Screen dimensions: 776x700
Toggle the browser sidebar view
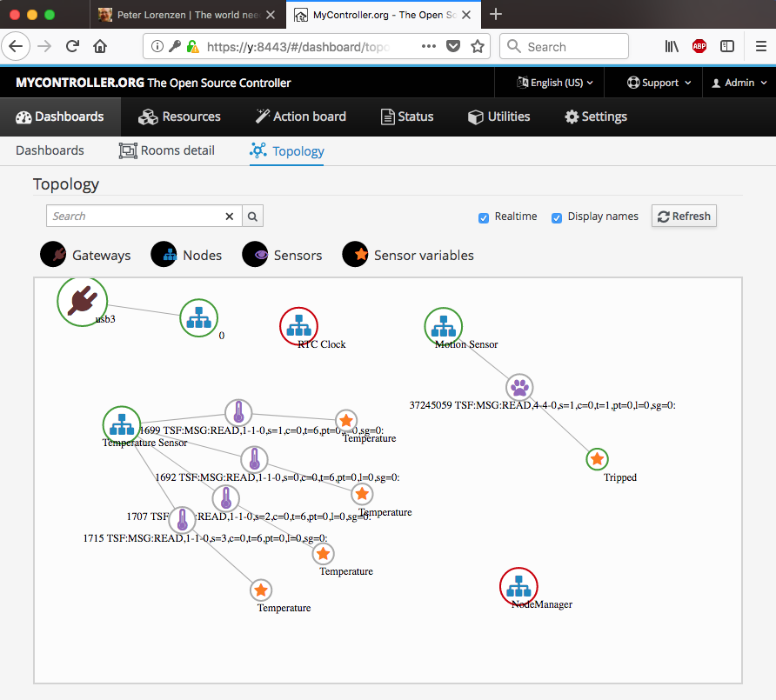[727, 46]
